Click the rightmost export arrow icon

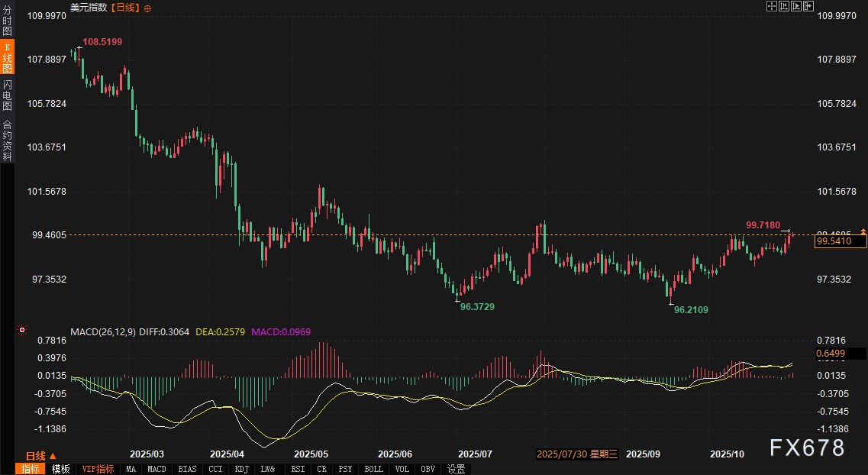point(807,7)
